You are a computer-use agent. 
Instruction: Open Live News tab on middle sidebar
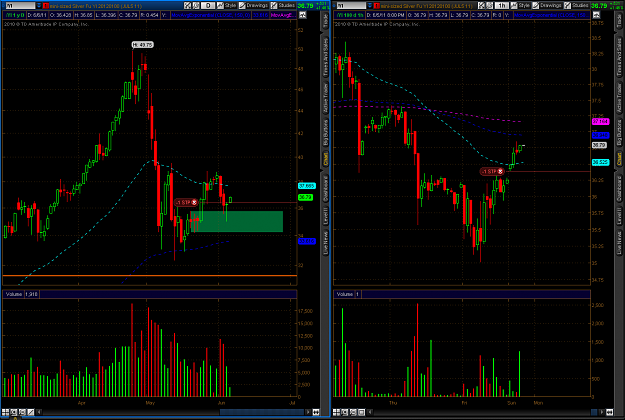click(x=325, y=242)
